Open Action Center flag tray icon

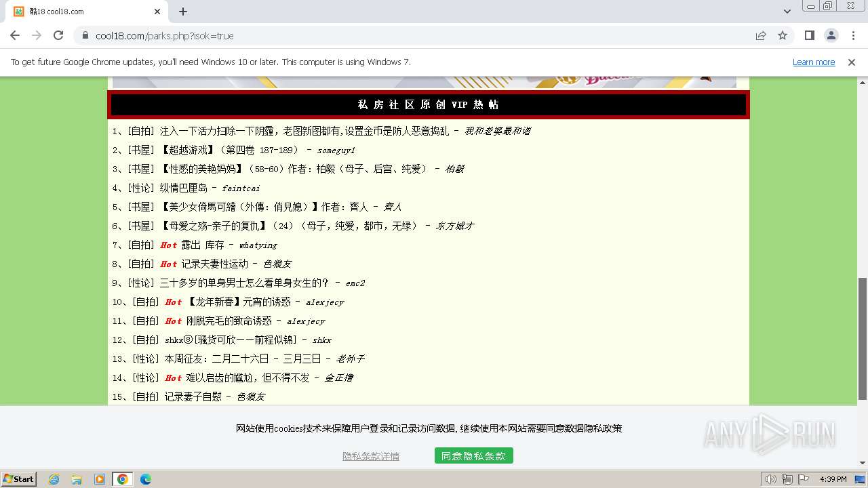(804, 479)
